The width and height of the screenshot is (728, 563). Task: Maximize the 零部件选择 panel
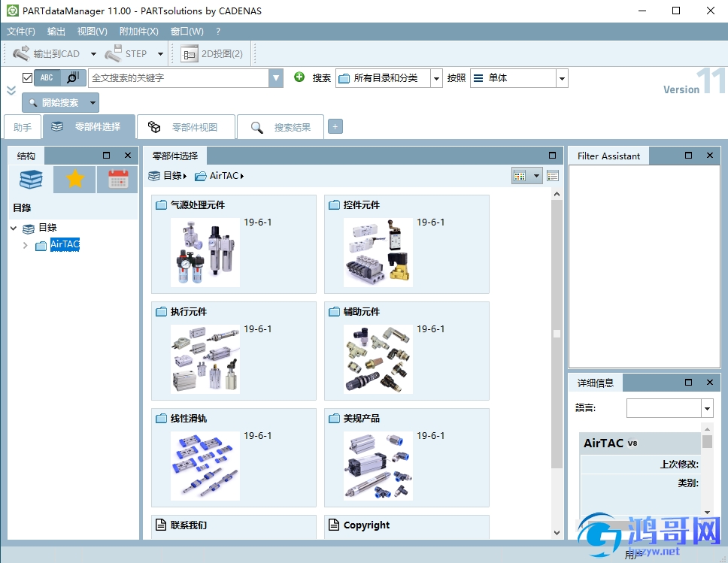coord(552,156)
